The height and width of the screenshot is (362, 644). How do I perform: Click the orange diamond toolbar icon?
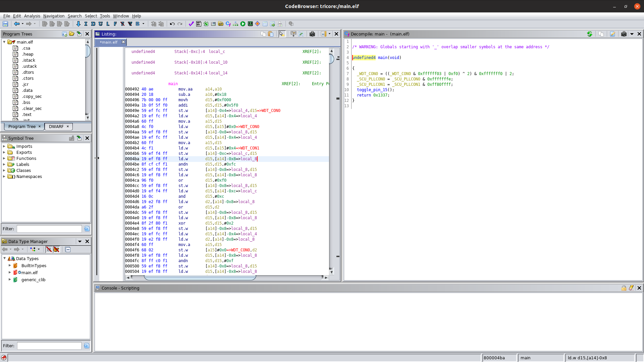258,24
